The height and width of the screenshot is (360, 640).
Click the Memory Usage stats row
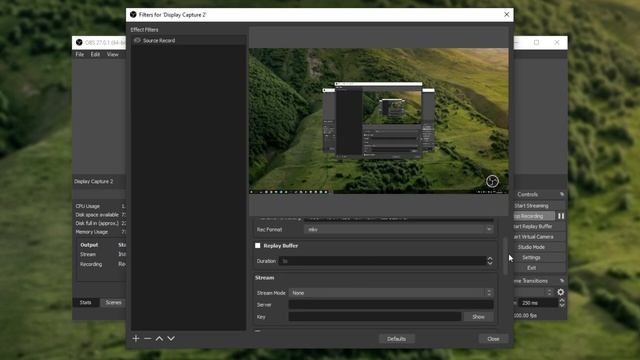click(100, 232)
